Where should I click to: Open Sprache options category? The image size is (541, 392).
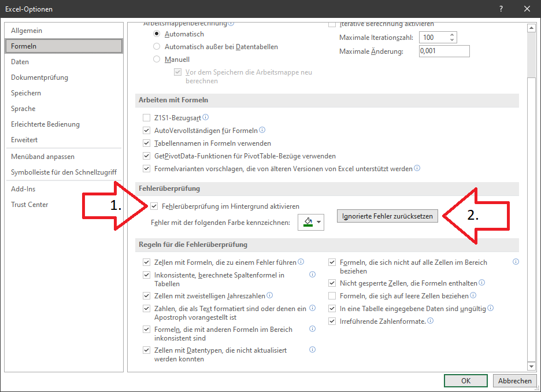(64, 108)
